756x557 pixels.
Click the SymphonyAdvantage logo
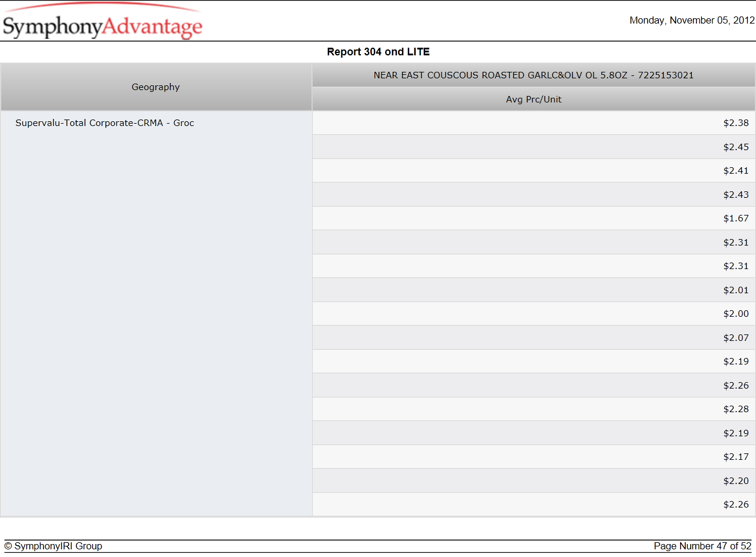click(x=102, y=21)
